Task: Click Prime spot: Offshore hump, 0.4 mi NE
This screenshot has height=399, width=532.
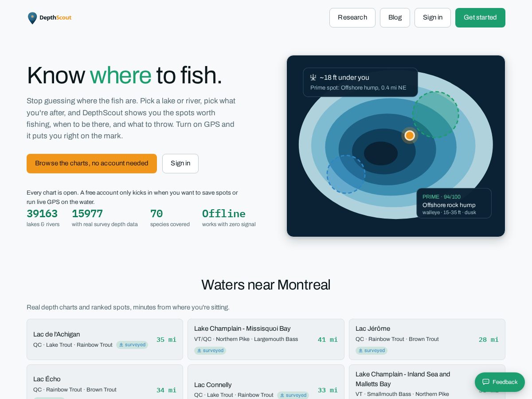Action: pyautogui.click(x=358, y=88)
